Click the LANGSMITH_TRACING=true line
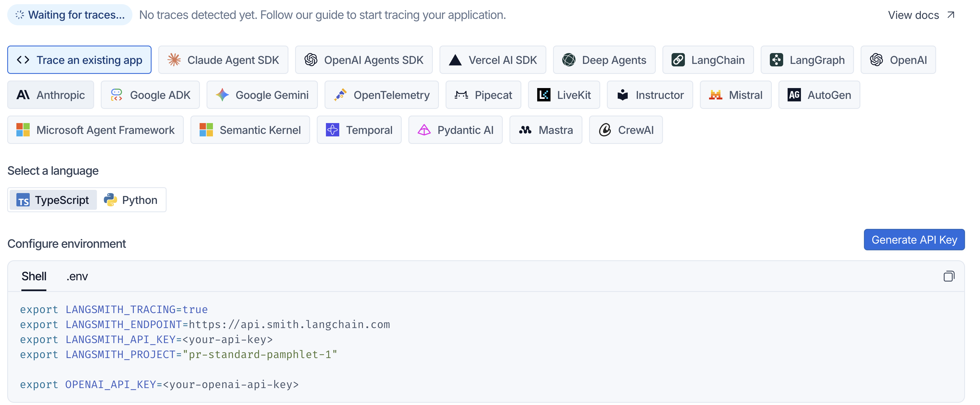The width and height of the screenshot is (980, 405). [114, 309]
